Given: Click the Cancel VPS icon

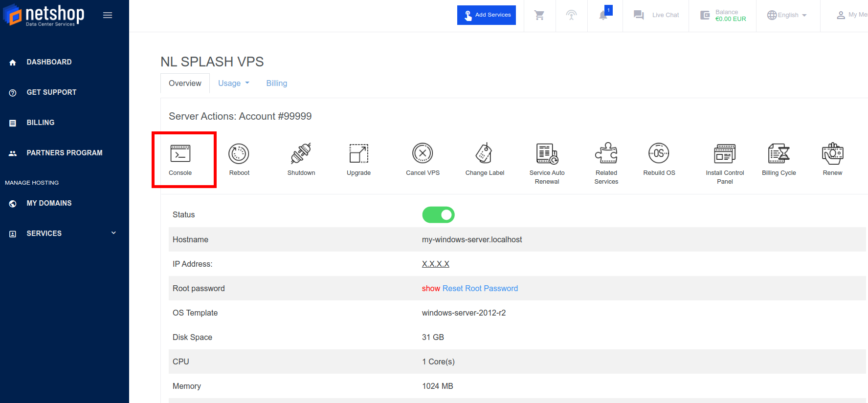Looking at the screenshot, I should pyautogui.click(x=423, y=153).
